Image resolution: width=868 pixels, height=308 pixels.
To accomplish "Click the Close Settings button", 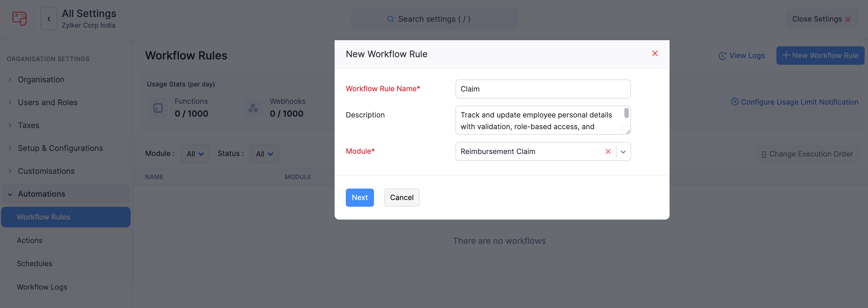I will pyautogui.click(x=821, y=19).
